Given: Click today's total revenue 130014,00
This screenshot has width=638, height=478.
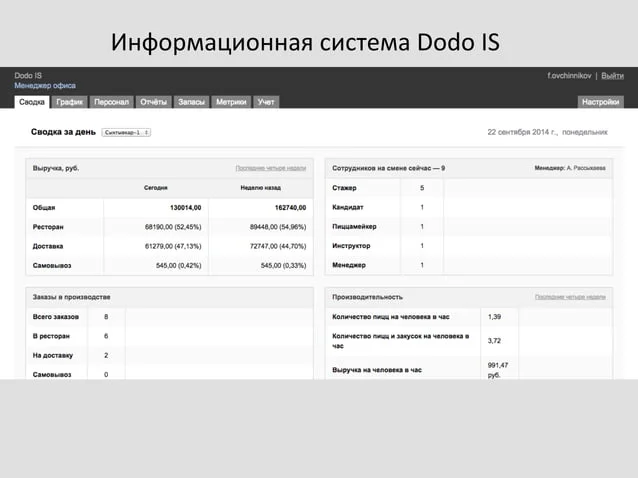Looking at the screenshot, I should [186, 207].
